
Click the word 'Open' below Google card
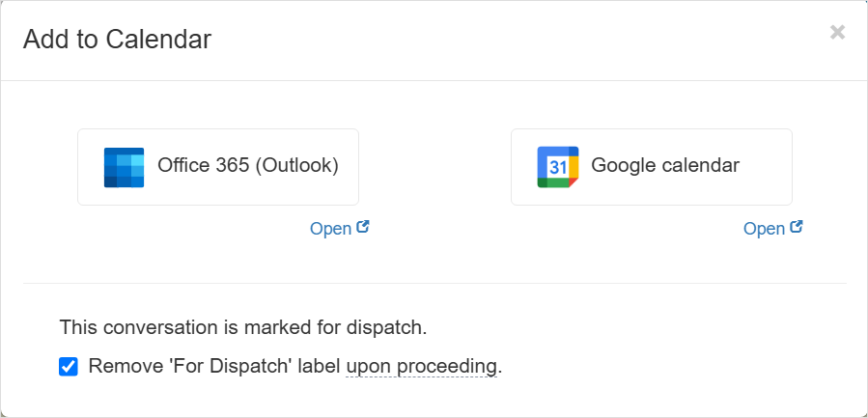click(764, 229)
